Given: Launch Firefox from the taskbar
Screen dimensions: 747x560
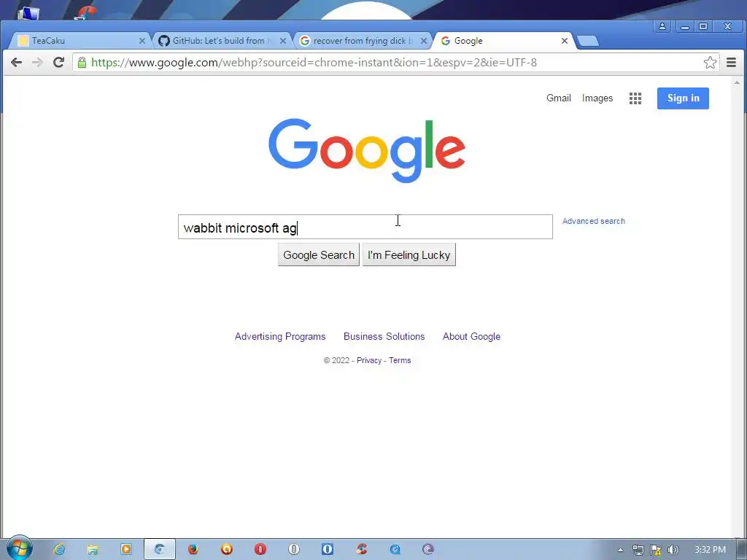Looking at the screenshot, I should pyautogui.click(x=193, y=550).
